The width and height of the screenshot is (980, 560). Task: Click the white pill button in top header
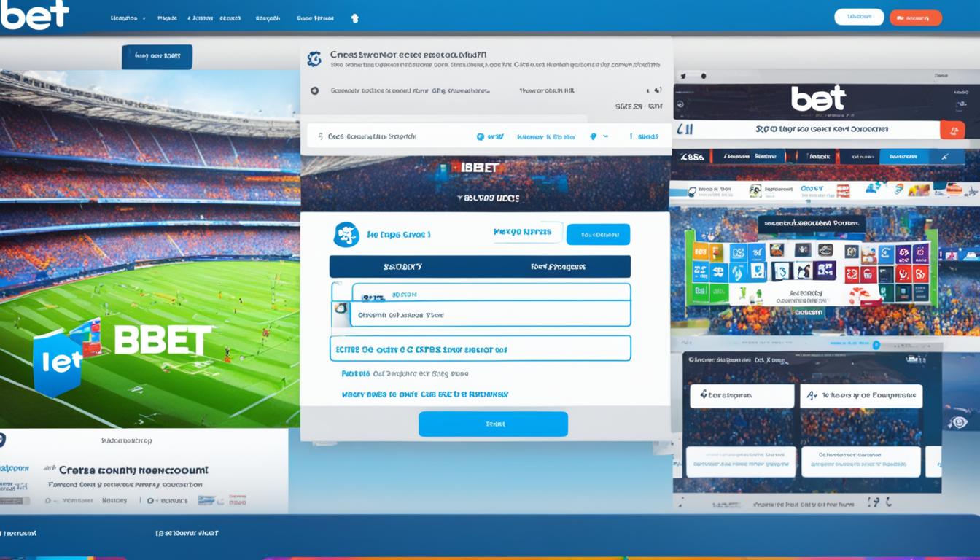(x=859, y=17)
